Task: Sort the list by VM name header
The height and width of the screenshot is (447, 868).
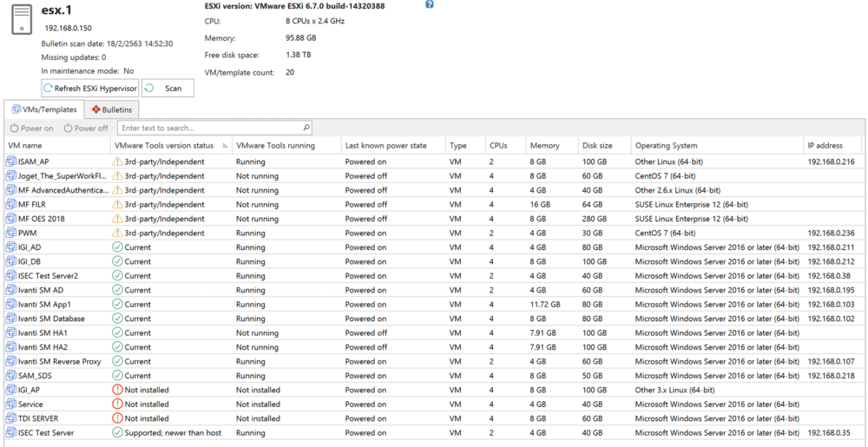Action: click(25, 146)
